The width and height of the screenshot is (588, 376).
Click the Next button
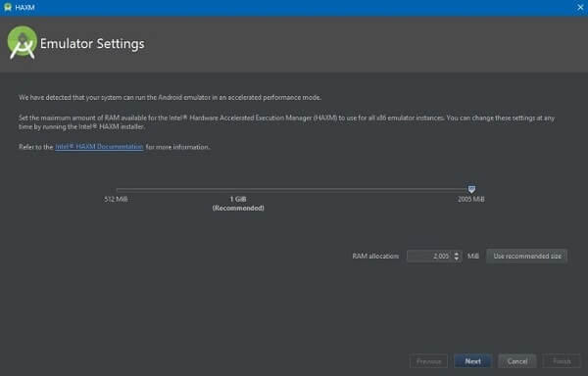coord(473,361)
